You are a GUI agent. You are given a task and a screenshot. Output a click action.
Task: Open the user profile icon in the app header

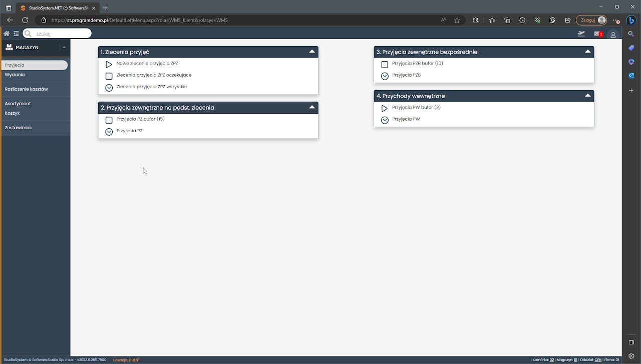pos(613,35)
